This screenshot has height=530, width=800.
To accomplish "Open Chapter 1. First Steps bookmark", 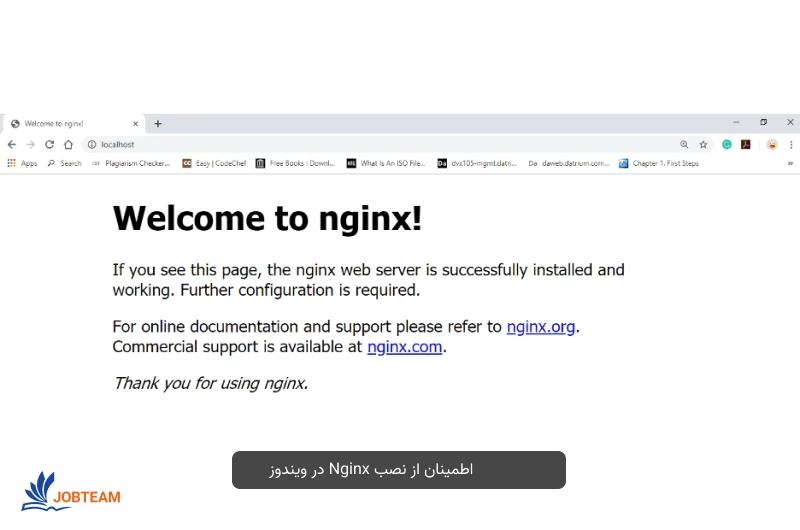I will pos(659,163).
